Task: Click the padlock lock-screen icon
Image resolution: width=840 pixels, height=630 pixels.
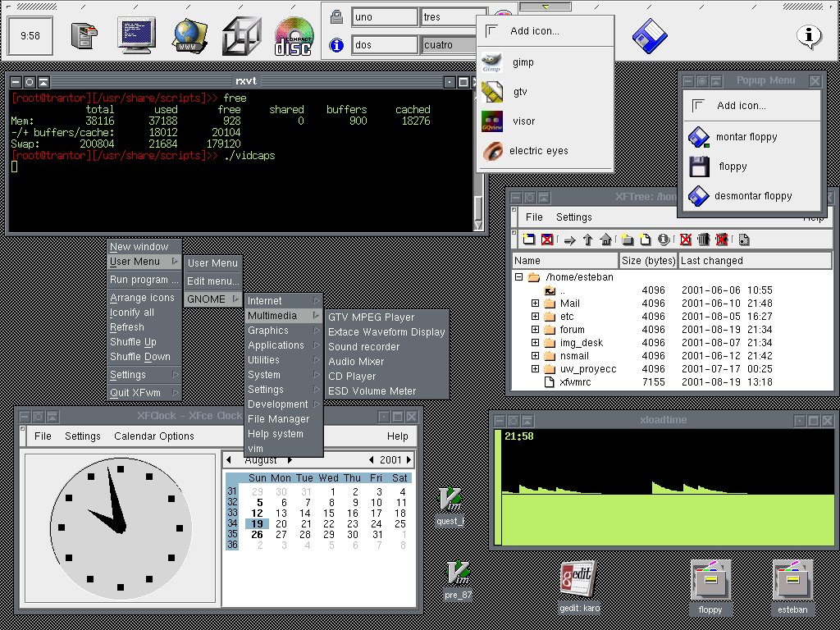Action: pos(336,17)
